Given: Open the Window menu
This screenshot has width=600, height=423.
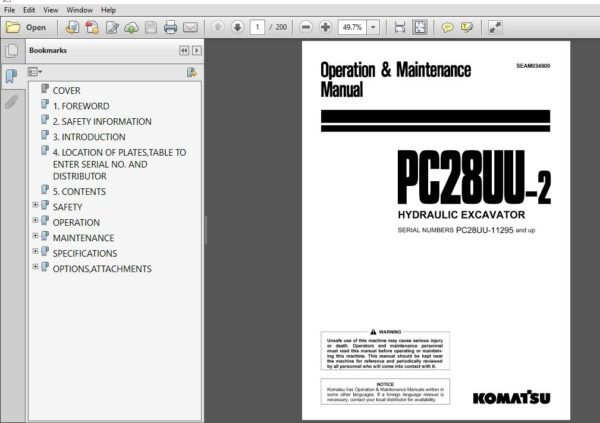Looking at the screenshot, I should tap(80, 10).
